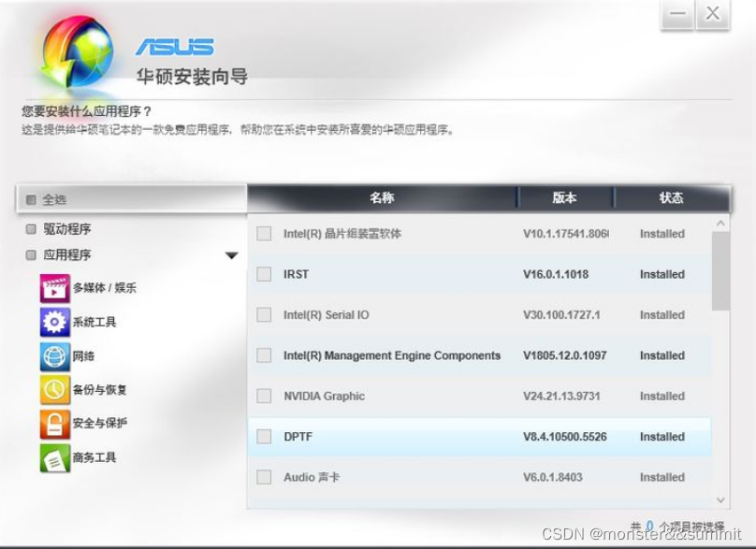Image resolution: width=756 pixels, height=549 pixels.
Task: Select the 备份与恢复 category label
Action: pyautogui.click(x=100, y=389)
